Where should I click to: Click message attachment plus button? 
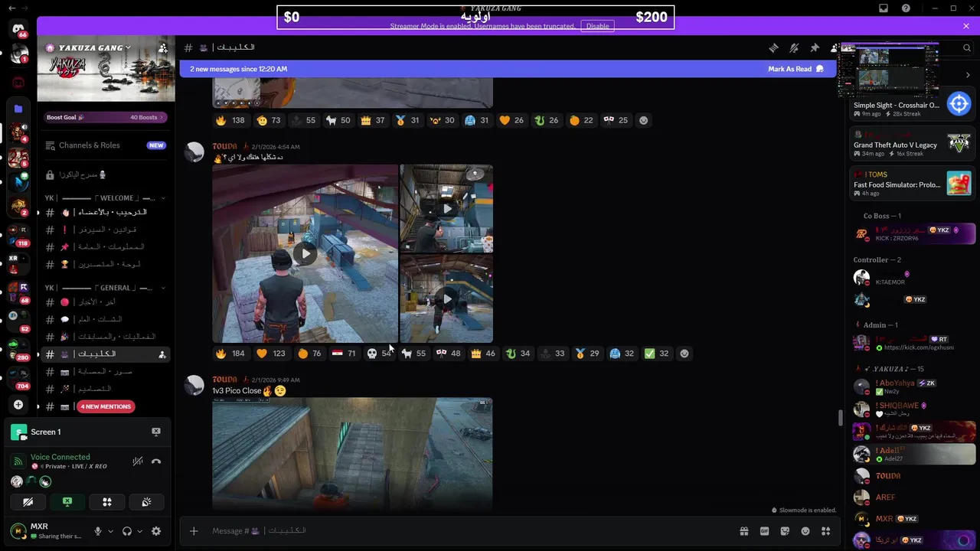coord(194,531)
